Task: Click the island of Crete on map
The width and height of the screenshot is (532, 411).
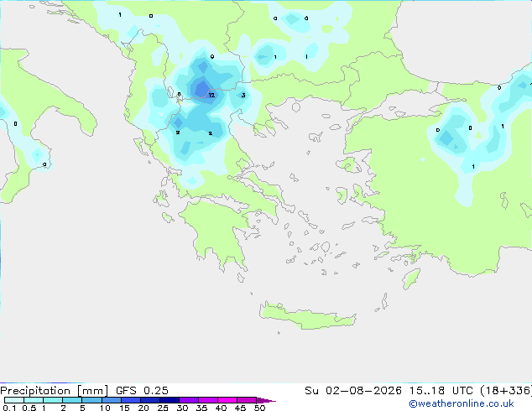Action: pos(307,315)
